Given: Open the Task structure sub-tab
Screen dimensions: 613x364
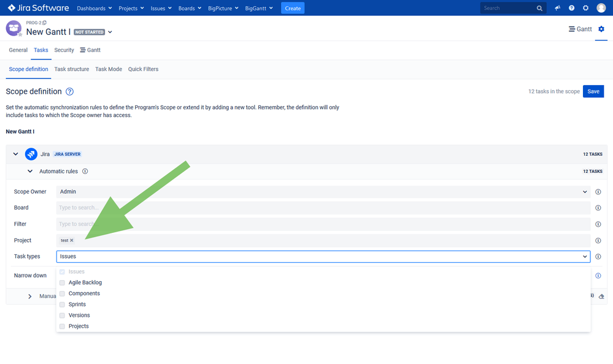Looking at the screenshot, I should click(x=72, y=69).
